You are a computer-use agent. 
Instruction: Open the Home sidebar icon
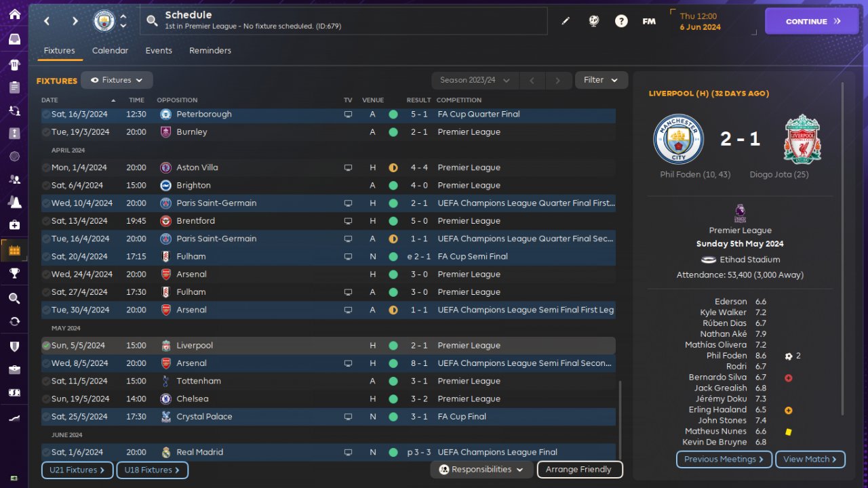click(14, 14)
